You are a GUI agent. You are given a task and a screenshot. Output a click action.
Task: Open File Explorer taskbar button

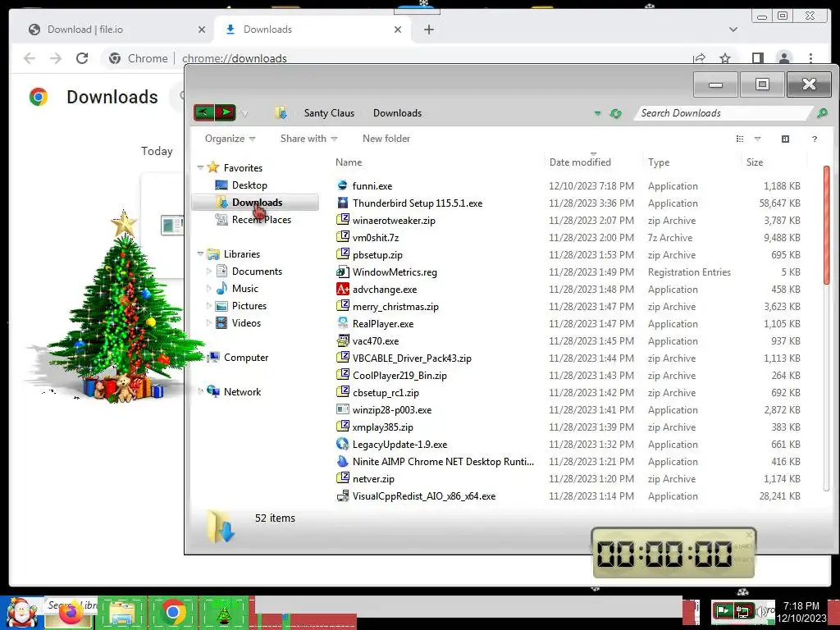click(x=121, y=612)
